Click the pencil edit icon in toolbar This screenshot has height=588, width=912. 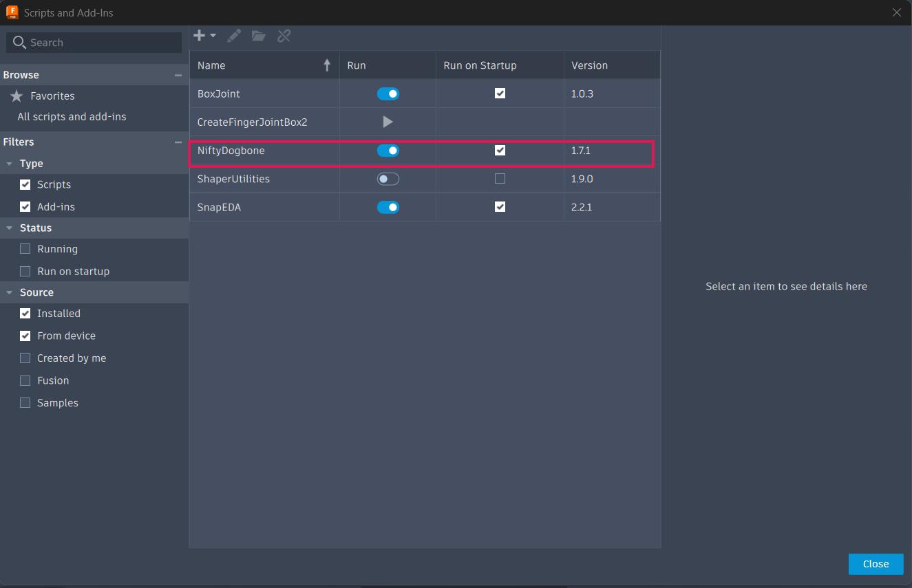(234, 36)
